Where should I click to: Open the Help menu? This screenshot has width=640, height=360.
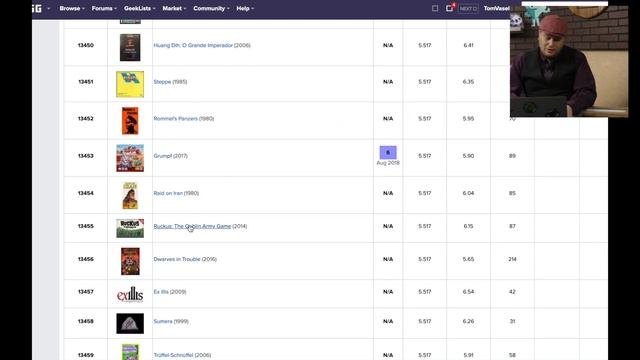(245, 8)
